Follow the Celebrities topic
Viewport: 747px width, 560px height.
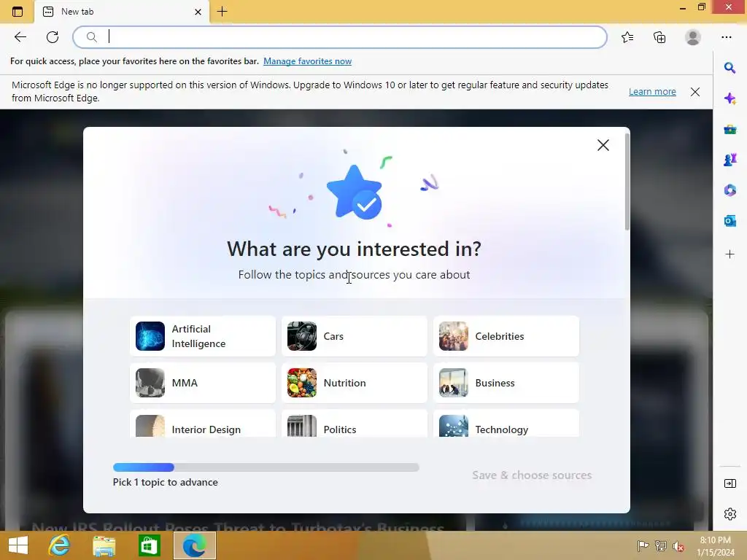click(x=506, y=336)
